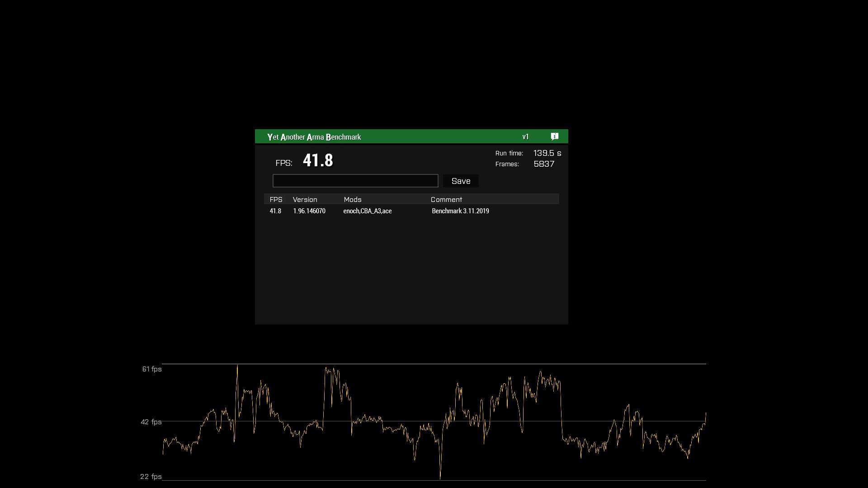Click the large 41.8 FPS readout

tap(317, 160)
